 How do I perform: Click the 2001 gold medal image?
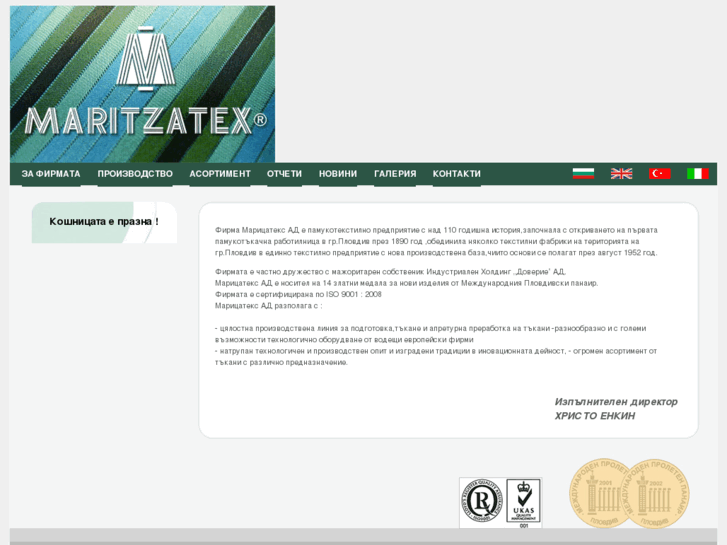coord(598,493)
